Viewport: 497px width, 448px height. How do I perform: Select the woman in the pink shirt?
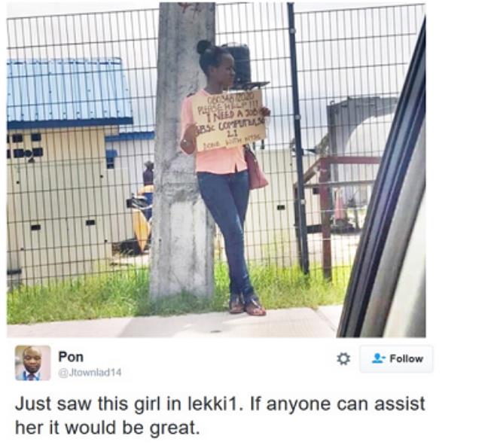click(x=225, y=178)
